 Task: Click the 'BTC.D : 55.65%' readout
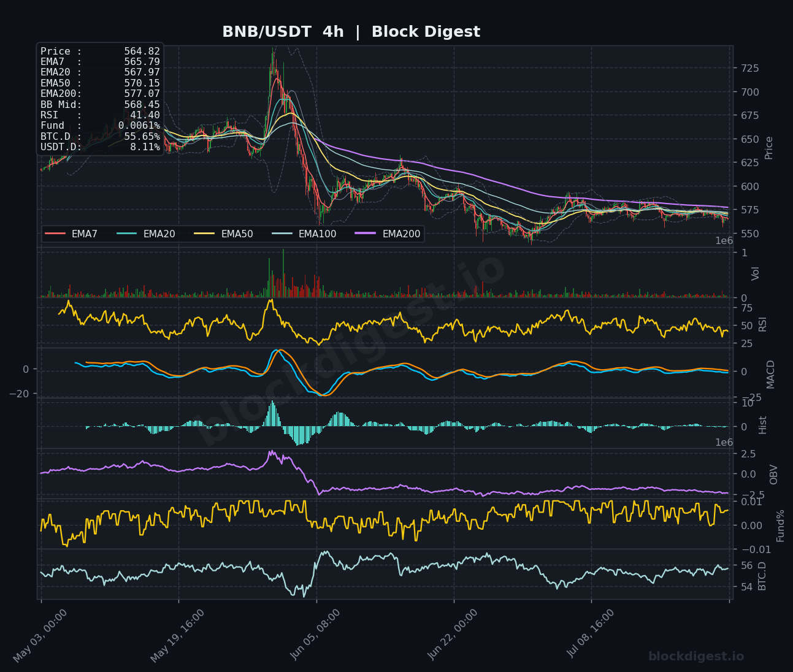click(100, 136)
